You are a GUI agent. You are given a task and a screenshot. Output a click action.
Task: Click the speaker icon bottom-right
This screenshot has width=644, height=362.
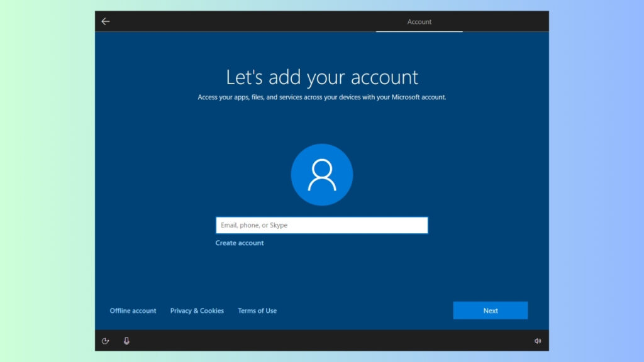pyautogui.click(x=538, y=341)
